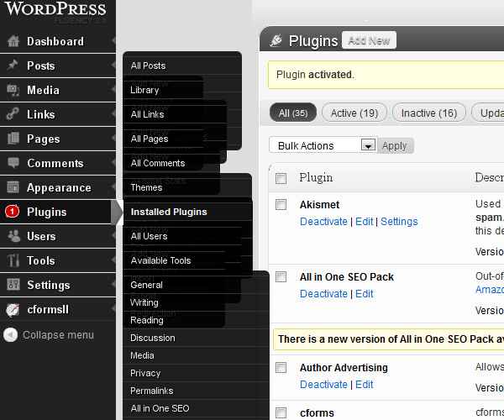Open the Dashboard menu item
The width and height of the screenshot is (504, 420).
(x=58, y=41)
